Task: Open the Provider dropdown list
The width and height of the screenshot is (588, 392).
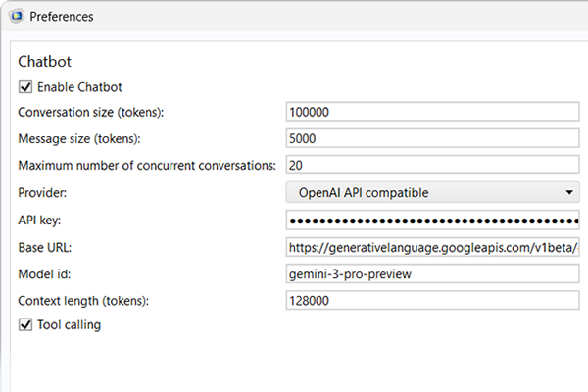Action: click(433, 193)
